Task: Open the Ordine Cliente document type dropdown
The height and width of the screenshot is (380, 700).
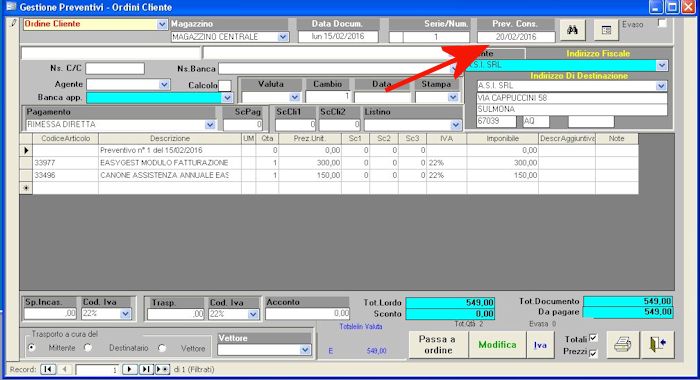Action: pyautogui.click(x=162, y=25)
